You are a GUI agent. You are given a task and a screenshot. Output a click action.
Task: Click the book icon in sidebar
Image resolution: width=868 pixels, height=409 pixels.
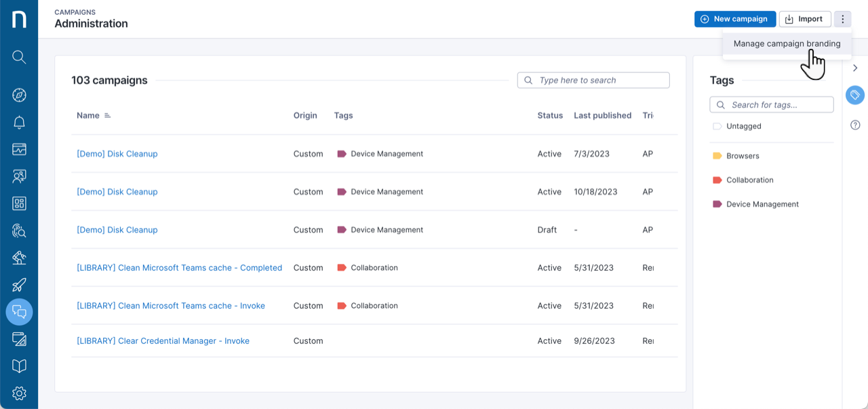click(19, 366)
